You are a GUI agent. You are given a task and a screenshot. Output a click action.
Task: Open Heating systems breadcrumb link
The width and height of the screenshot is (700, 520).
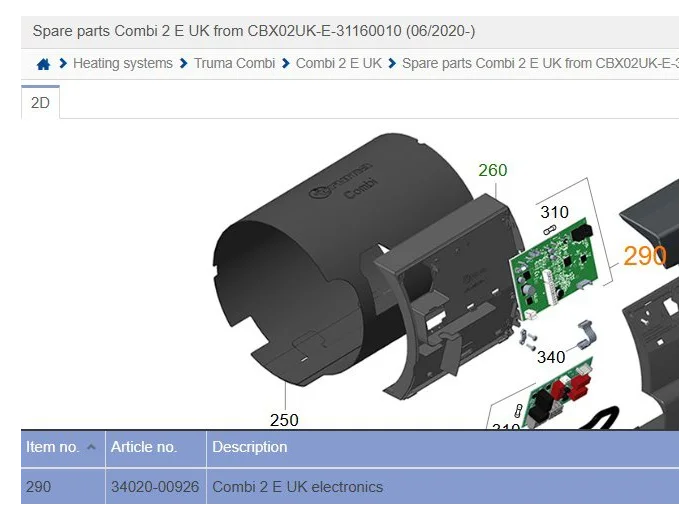[123, 63]
